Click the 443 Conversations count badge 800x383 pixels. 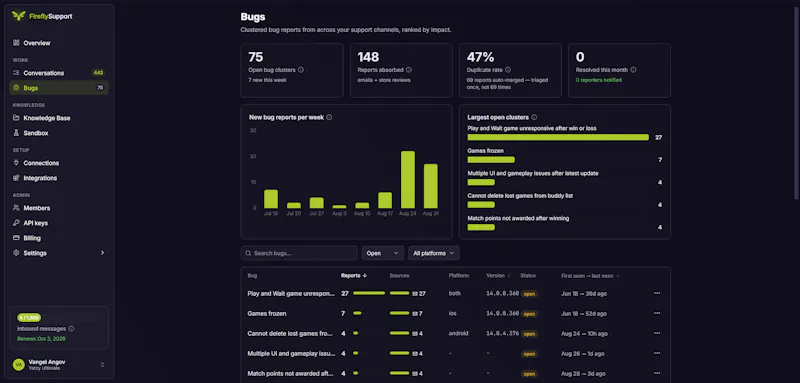pyautogui.click(x=98, y=73)
